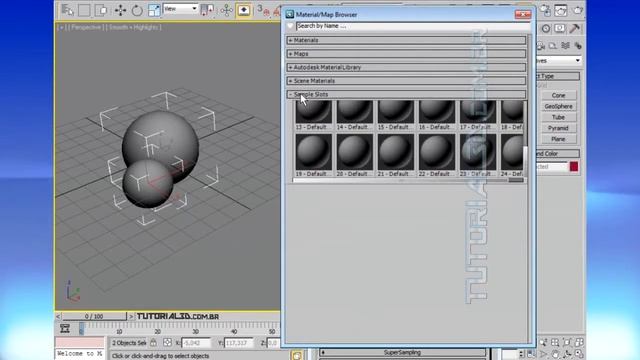Viewport: 640px width, 360px height.
Task: Toggle the Selection Lock padlock
Action: click(x=153, y=342)
